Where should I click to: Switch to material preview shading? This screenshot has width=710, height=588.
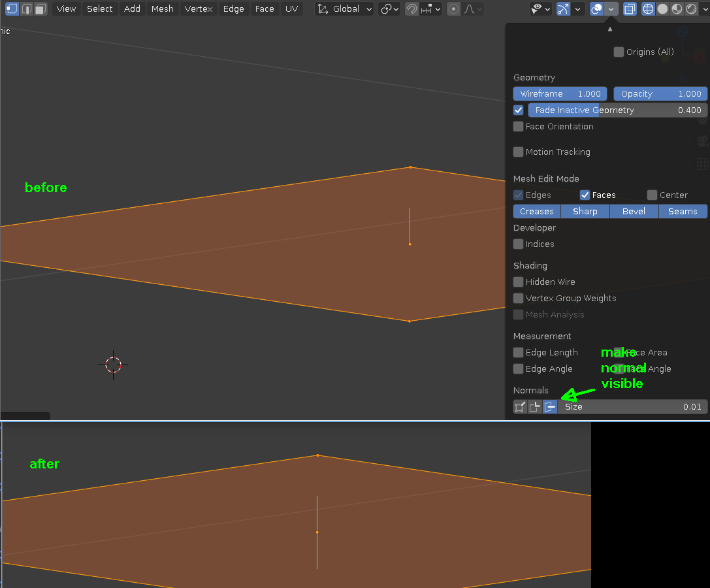pos(677,8)
